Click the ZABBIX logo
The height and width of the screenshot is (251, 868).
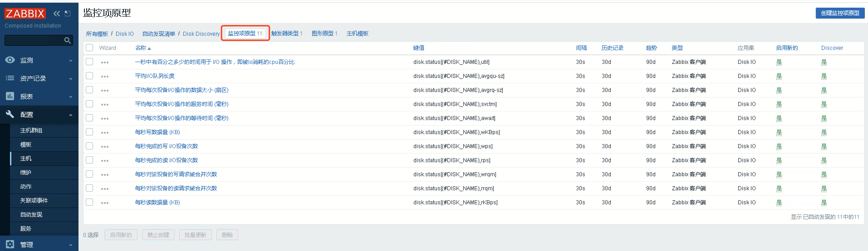click(x=25, y=13)
